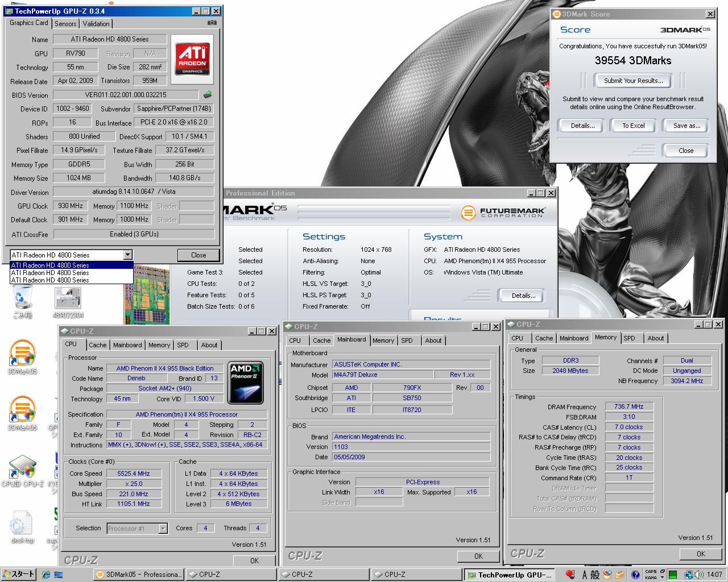Screen dimensions: 728x582
Task: Open the Mainboard tab in the CPU-Z Memory window
Action: pyautogui.click(x=574, y=338)
